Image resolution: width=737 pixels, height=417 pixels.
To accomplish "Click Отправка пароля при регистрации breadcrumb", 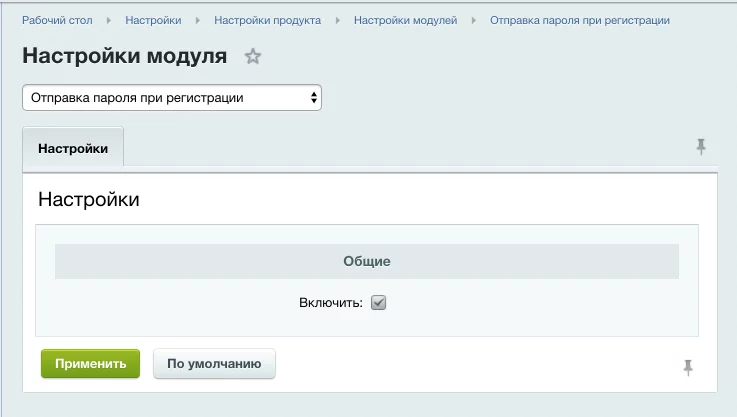I will coord(579,20).
